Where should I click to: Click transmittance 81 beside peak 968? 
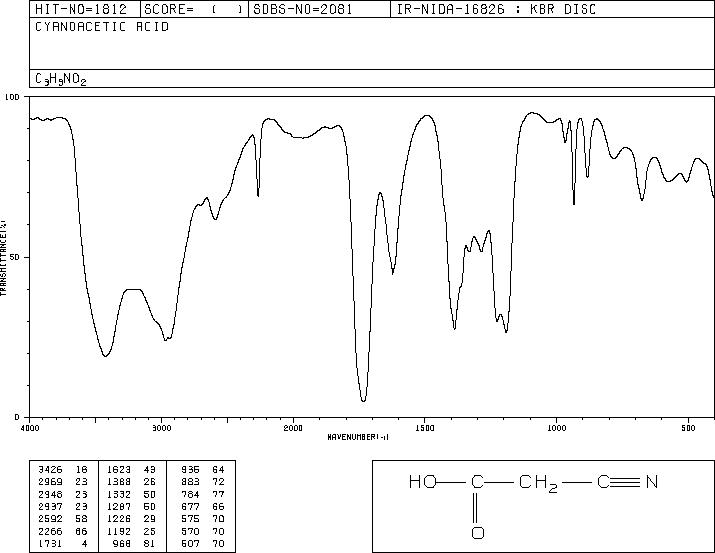click(x=150, y=544)
